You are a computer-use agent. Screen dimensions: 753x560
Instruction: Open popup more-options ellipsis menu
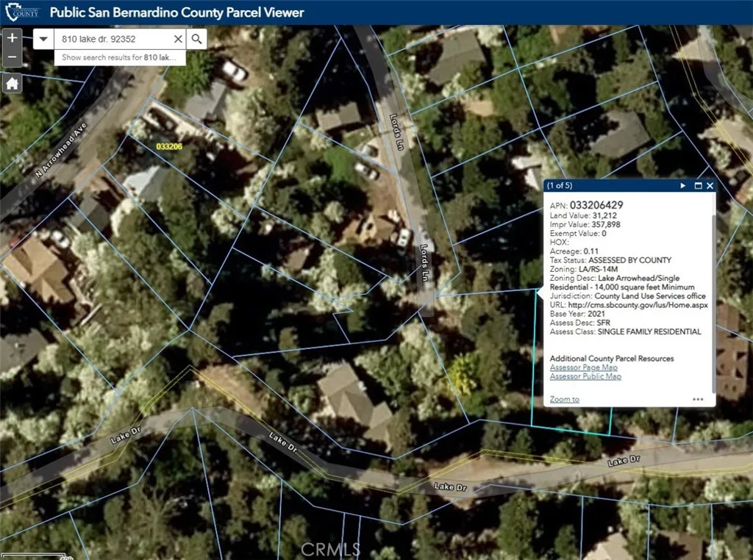[x=698, y=399]
